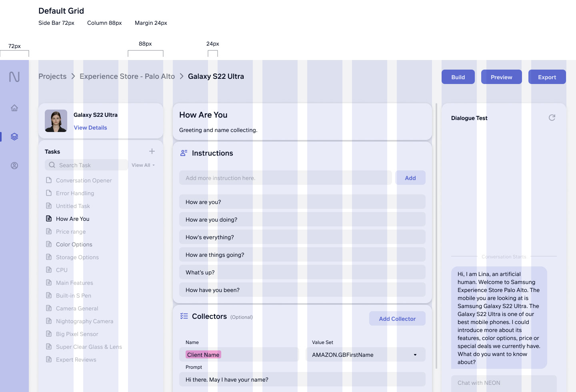The height and width of the screenshot is (392, 576).
Task: Click the N logo in the sidebar
Action: [x=14, y=77]
